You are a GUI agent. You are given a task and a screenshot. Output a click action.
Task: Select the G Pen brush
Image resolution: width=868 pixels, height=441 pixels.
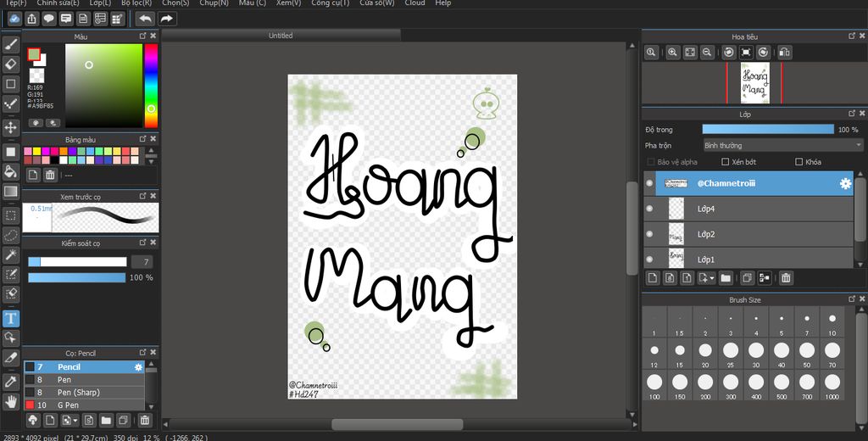84,405
